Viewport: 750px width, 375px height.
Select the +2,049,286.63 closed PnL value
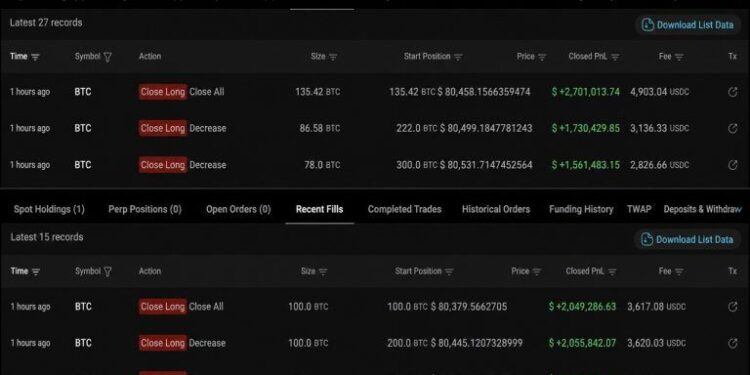pyautogui.click(x=582, y=307)
